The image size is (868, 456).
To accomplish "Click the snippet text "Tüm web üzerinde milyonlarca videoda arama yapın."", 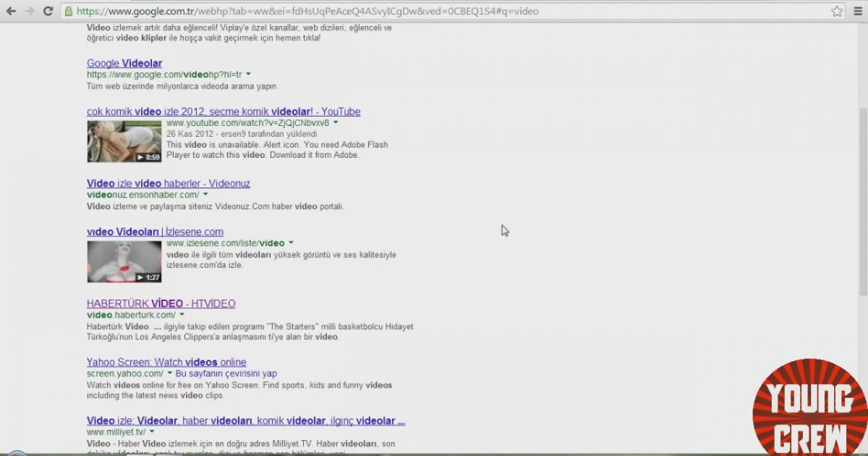I will (182, 86).
